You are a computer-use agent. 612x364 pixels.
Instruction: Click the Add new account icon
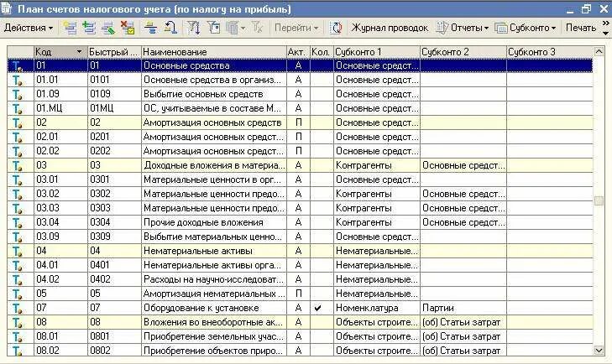tap(71, 28)
